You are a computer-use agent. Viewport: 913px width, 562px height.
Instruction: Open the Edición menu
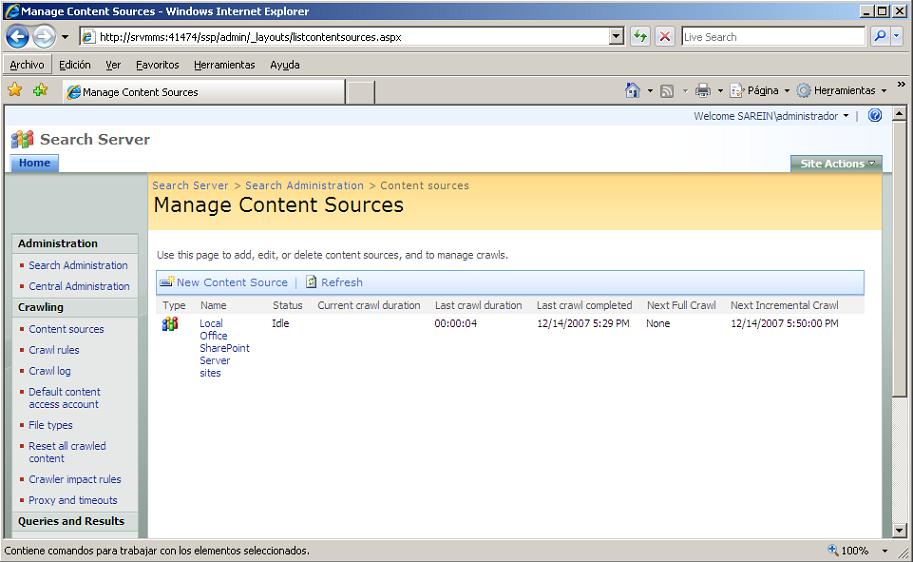(x=75, y=65)
